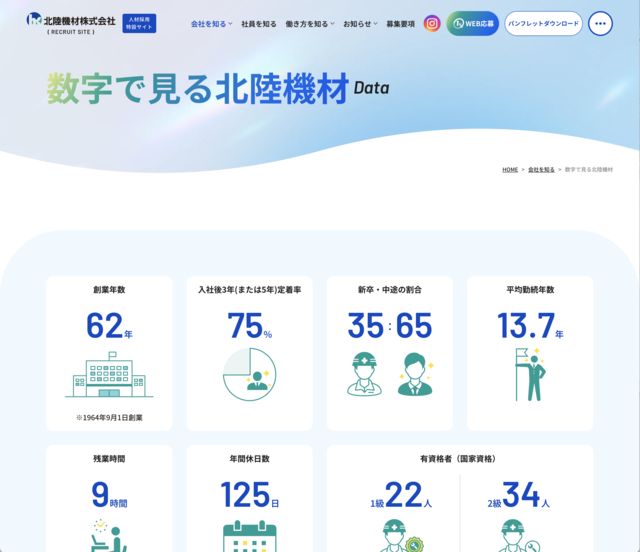Go to HOME breadcrumb link

[510, 169]
